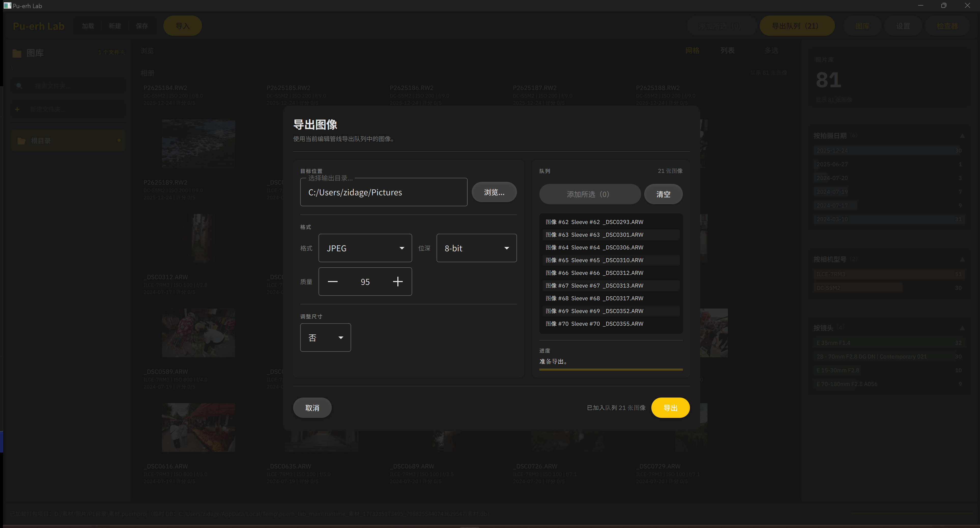980x528 pixels.
Task: Click the folder icon beside 图库 heading
Action: 17,53
